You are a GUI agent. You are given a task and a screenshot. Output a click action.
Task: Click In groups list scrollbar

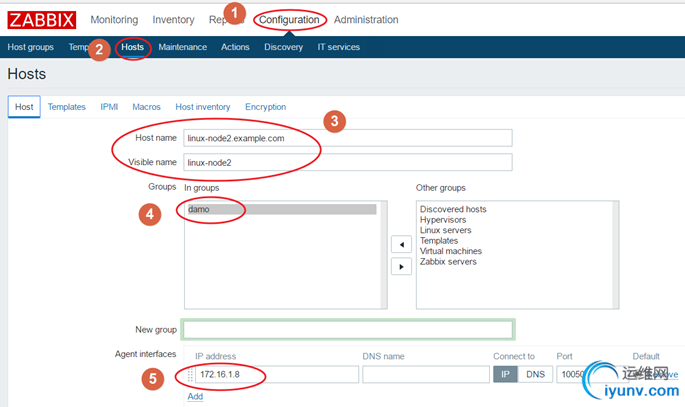coord(384,255)
